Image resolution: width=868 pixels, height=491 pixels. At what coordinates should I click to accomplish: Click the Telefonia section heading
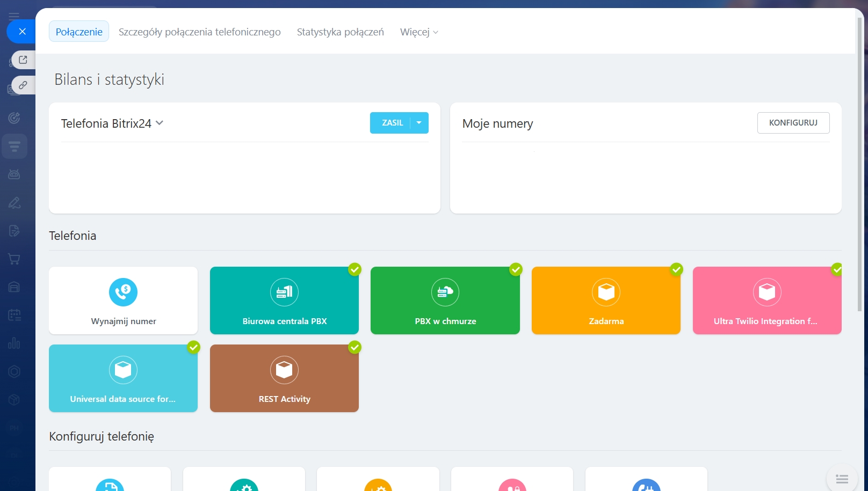[x=73, y=236]
